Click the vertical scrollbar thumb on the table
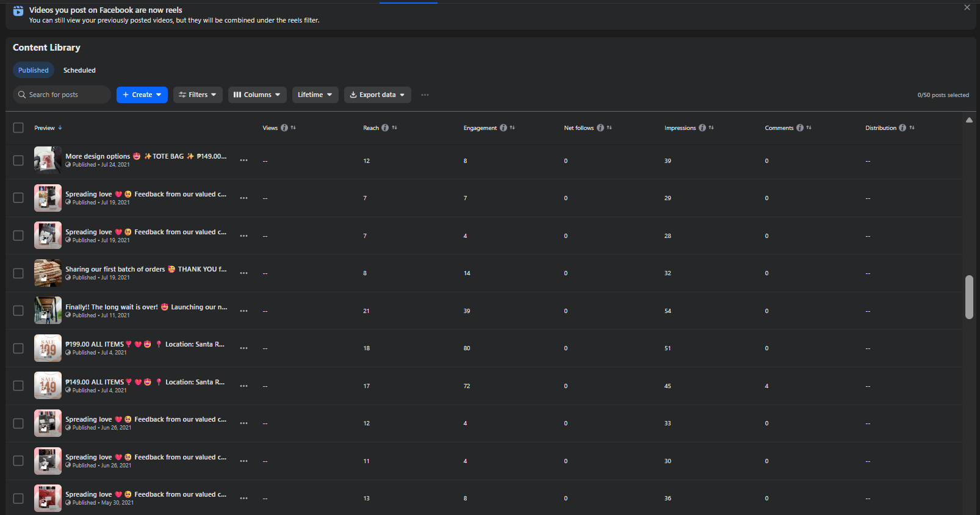 pos(969,297)
